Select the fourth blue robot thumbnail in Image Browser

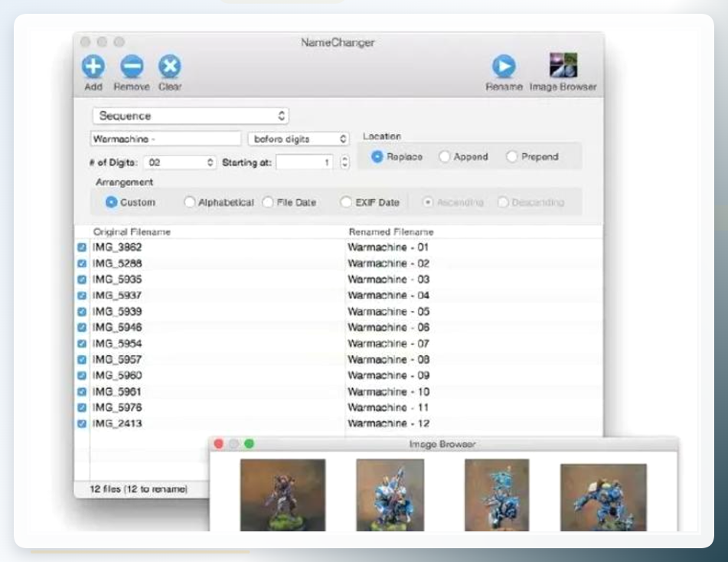[x=603, y=498]
